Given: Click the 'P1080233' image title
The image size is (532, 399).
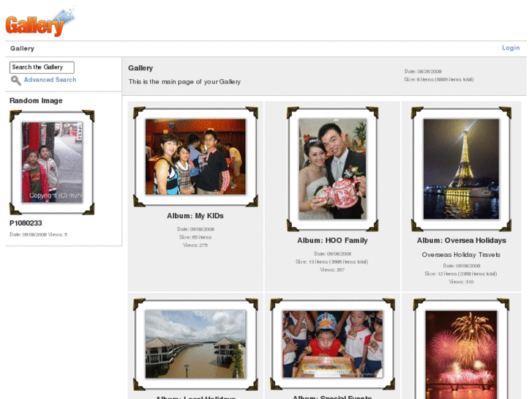Looking at the screenshot, I should tap(26, 223).
